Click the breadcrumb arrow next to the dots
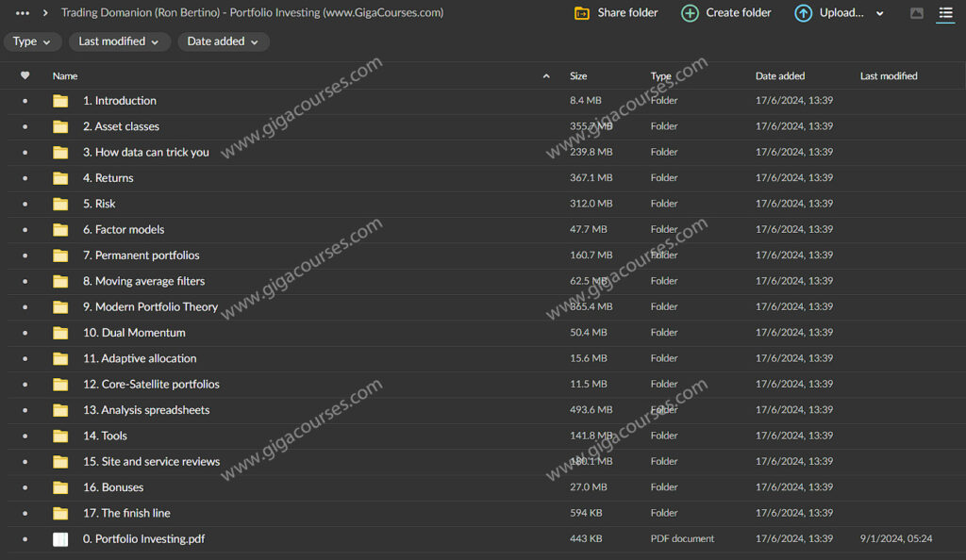The width and height of the screenshot is (966, 560). 43,13
